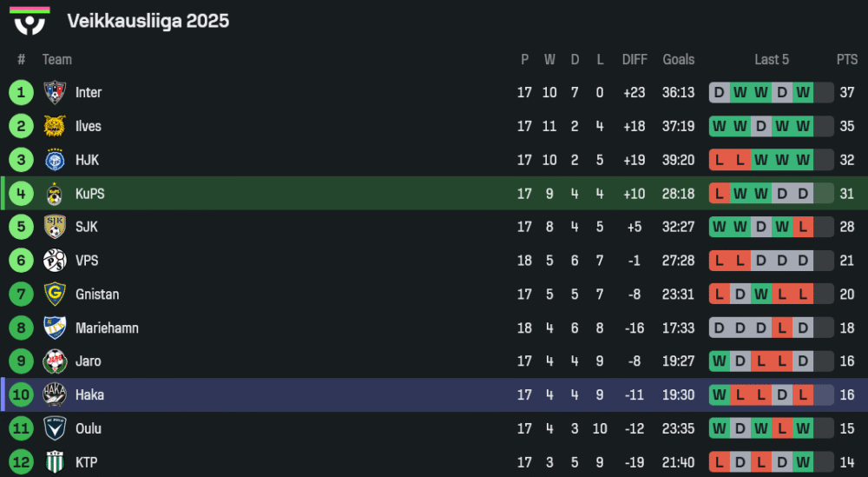Open the Jaro team name link

[88, 361]
